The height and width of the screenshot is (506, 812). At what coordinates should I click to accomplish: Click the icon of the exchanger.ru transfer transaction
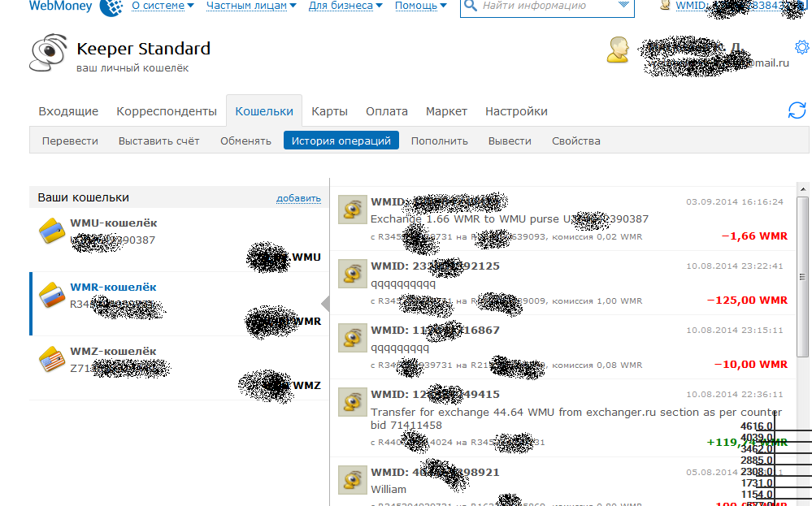352,402
